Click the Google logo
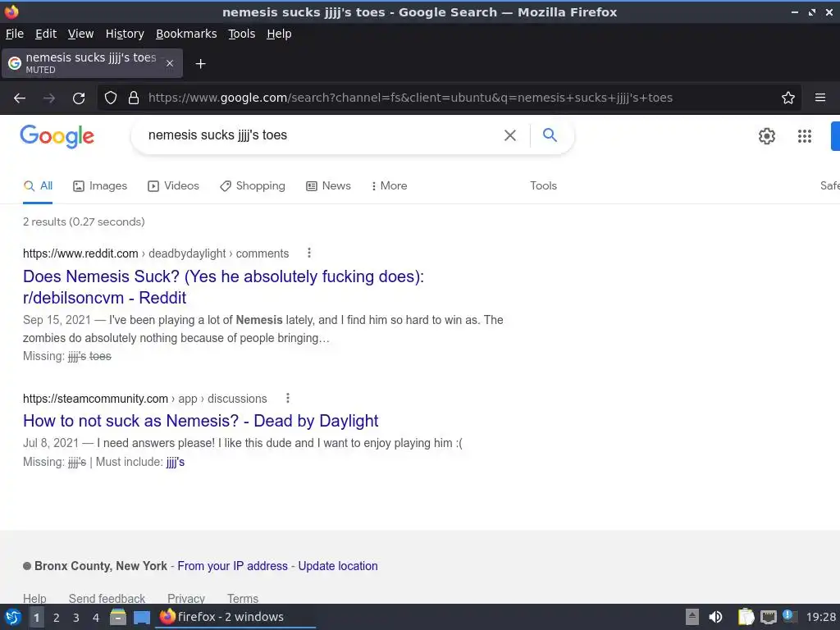Screen dimensions: 840x630 click(57, 136)
